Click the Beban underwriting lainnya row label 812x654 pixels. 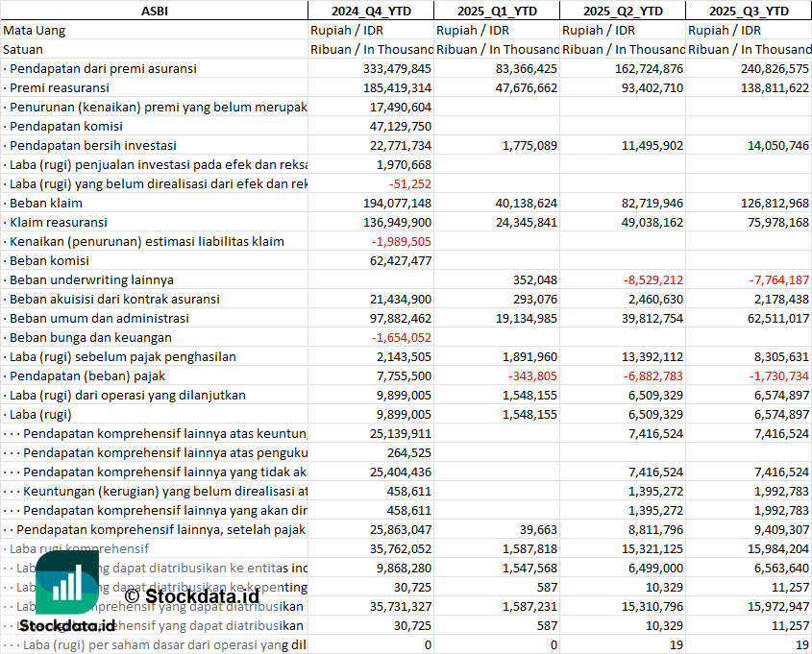point(91,279)
